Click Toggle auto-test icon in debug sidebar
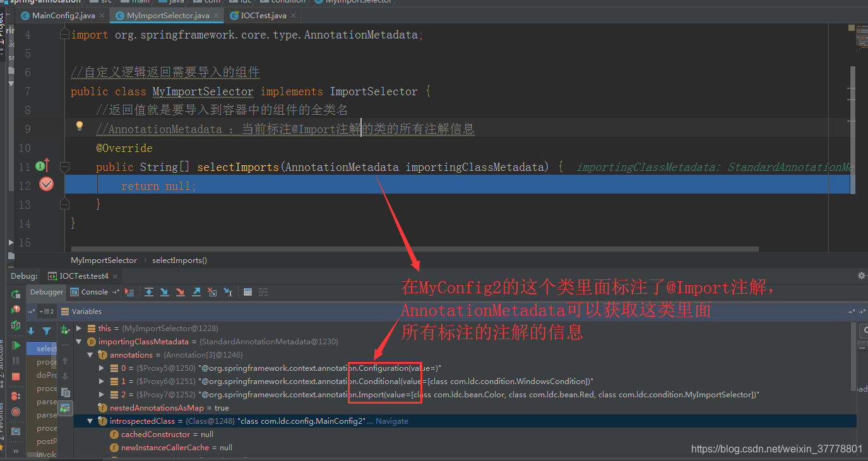868x461 pixels. click(16, 325)
